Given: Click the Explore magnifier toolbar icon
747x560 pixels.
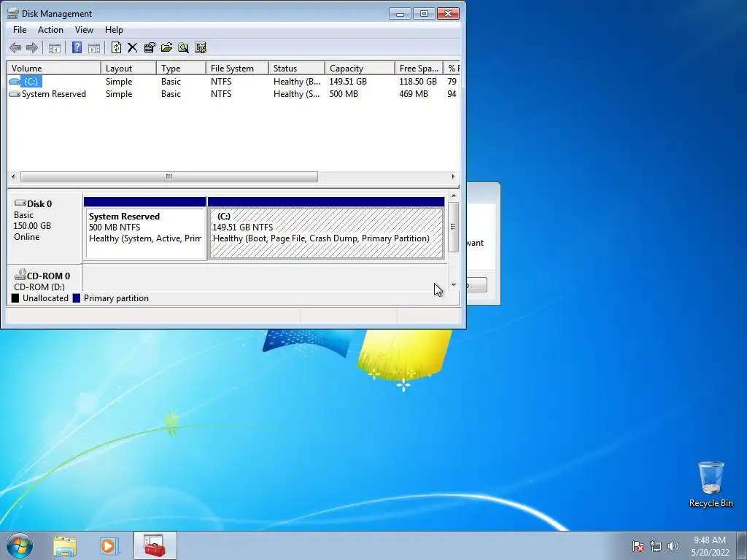Looking at the screenshot, I should [x=183, y=47].
